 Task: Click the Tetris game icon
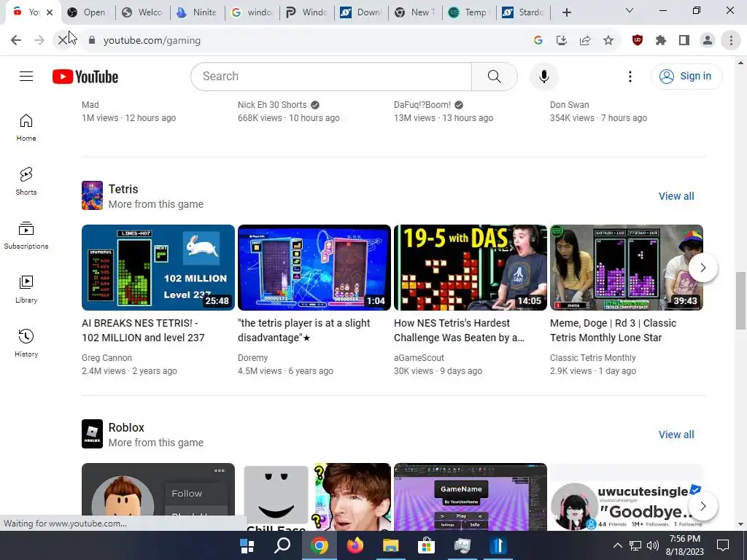click(x=92, y=195)
